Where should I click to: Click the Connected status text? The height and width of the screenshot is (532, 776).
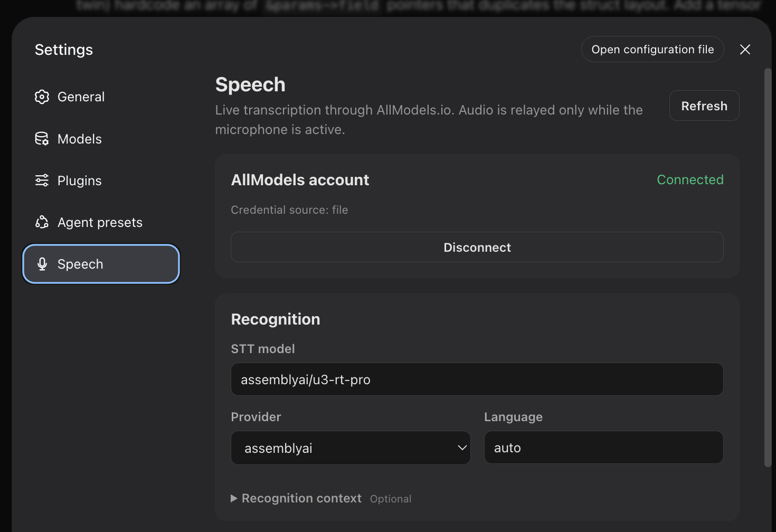click(690, 179)
